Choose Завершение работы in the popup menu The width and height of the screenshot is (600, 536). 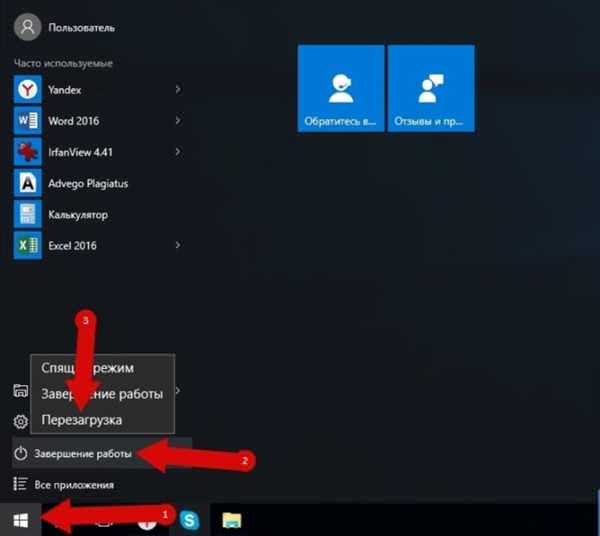coord(102,394)
